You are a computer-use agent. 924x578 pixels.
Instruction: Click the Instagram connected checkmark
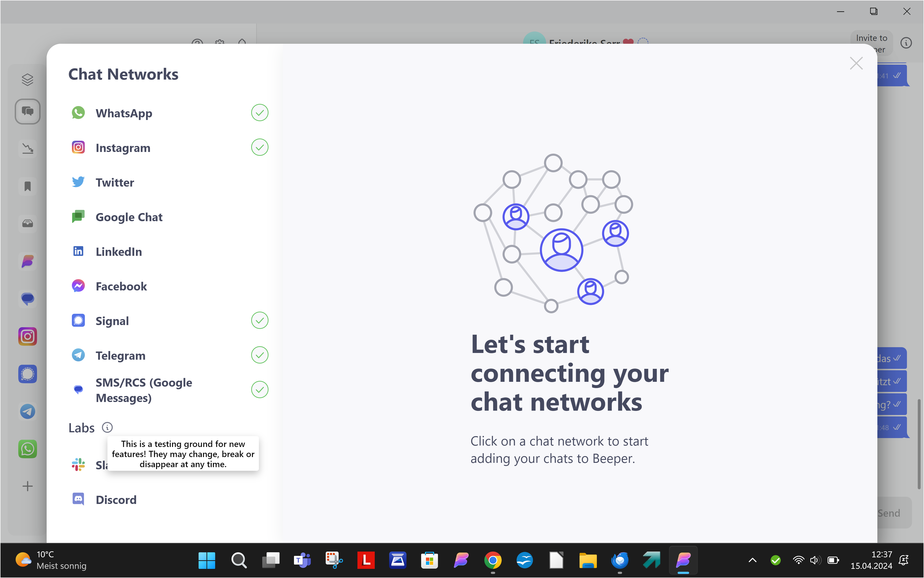point(259,147)
